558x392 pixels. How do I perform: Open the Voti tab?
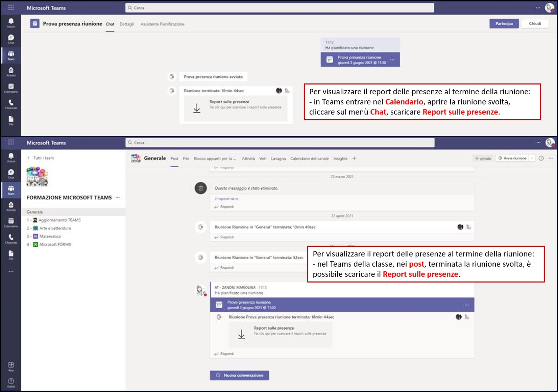coord(263,158)
